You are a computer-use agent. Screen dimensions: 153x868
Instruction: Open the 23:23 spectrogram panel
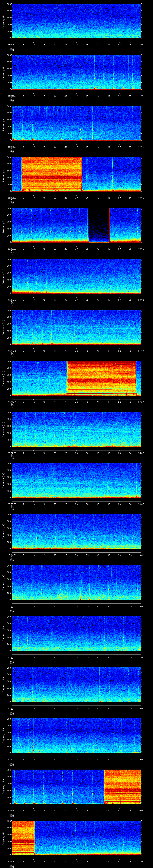pos(76,480)
